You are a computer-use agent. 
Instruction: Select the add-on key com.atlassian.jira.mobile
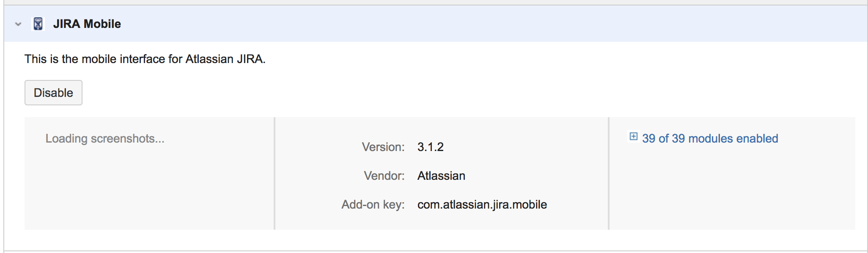point(482,204)
